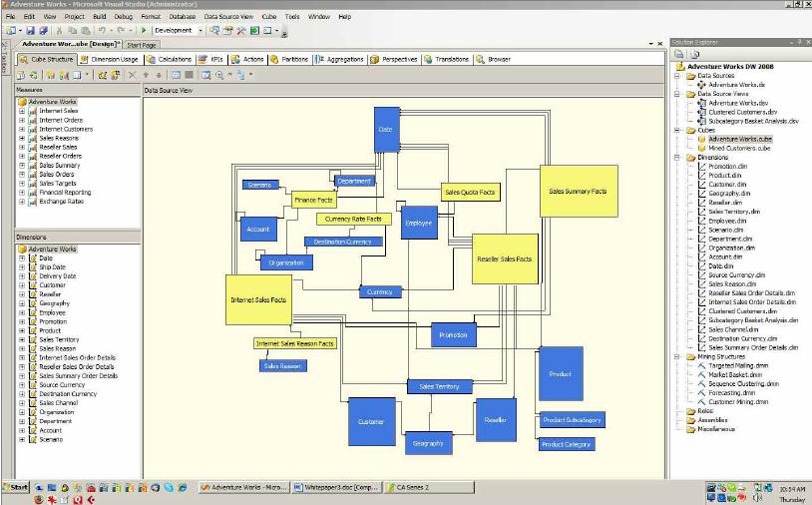Click the Undo arrow icon

[x=102, y=31]
